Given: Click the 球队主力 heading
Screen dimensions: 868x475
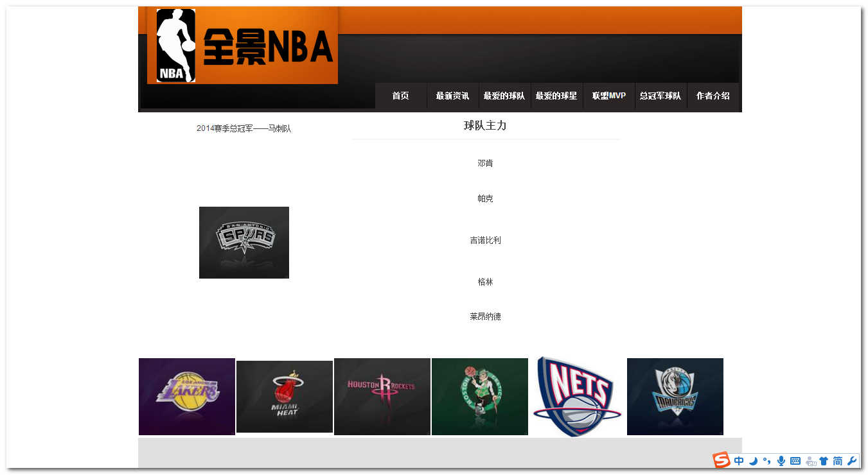Looking at the screenshot, I should coord(485,126).
